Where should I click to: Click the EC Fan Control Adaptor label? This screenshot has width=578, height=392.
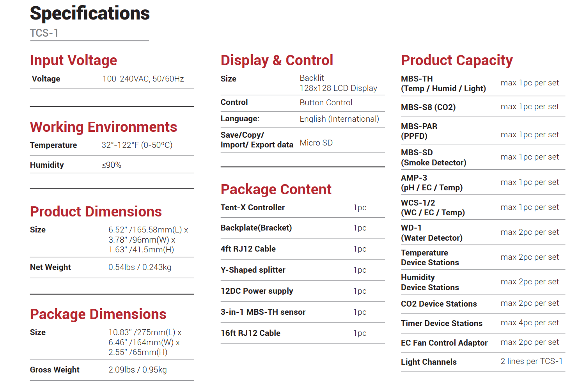pos(444,343)
